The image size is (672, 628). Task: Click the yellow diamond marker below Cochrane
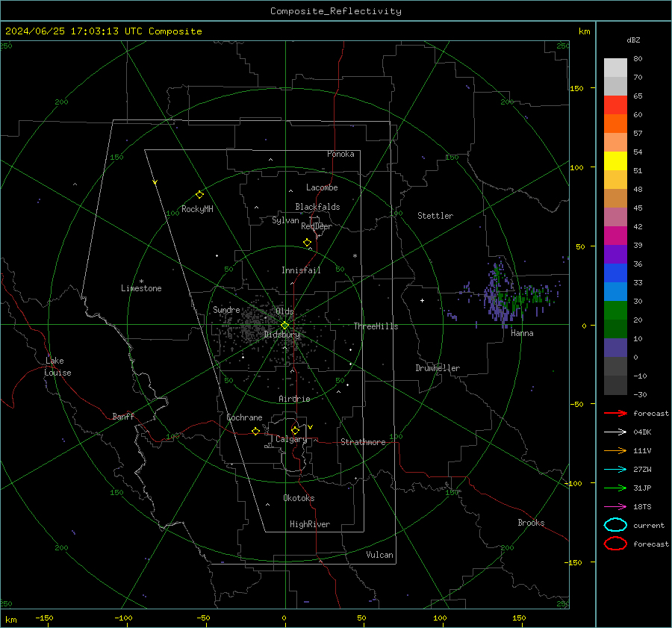point(256,431)
